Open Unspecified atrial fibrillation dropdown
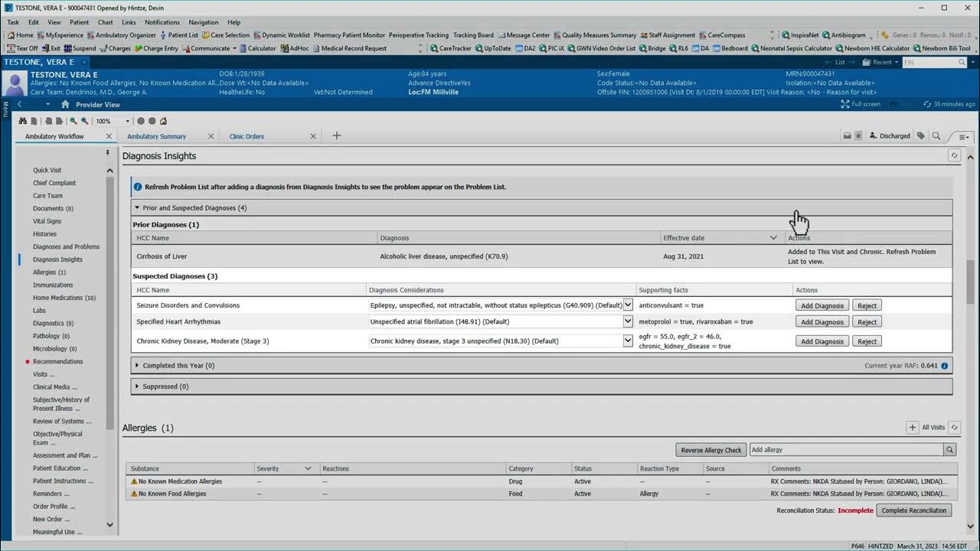This screenshot has width=980, height=551. click(628, 321)
